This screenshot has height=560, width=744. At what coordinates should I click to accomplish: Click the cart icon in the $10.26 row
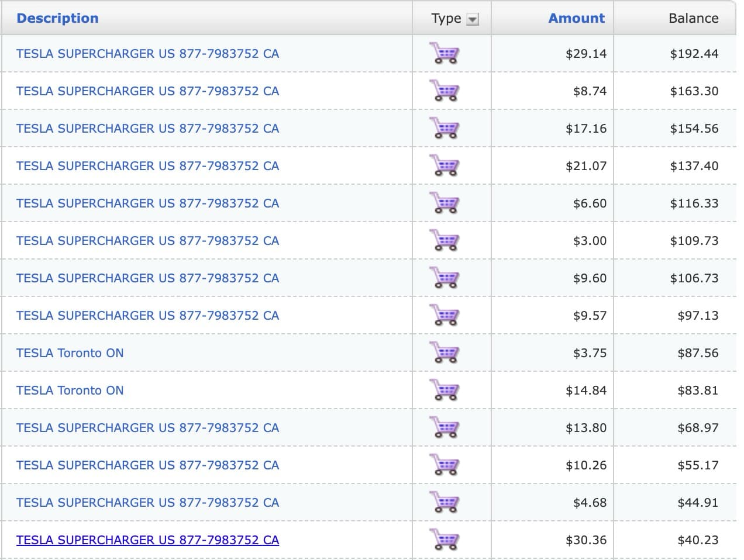(444, 465)
